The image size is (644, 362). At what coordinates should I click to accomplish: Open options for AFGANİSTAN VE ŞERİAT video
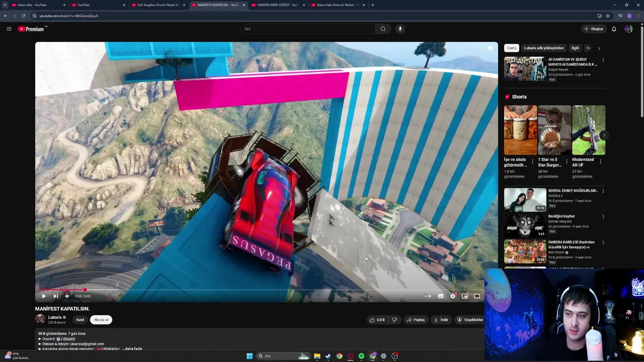click(603, 60)
